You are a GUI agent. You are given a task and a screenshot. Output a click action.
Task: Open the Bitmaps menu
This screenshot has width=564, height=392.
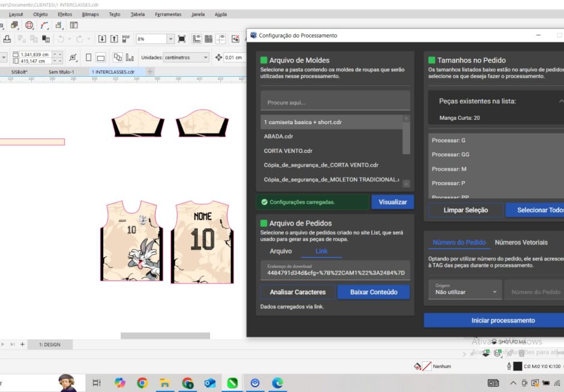point(90,14)
